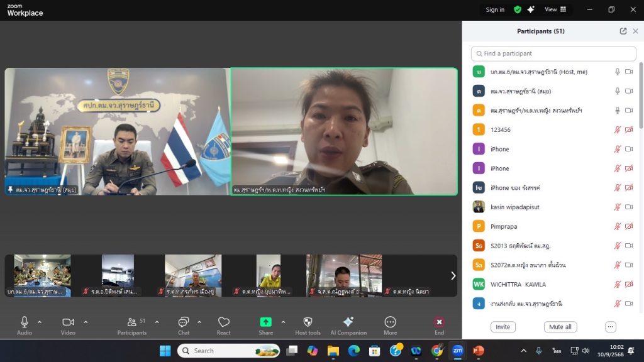Click the red End meeting icon
The image size is (644, 362).
(439, 322)
